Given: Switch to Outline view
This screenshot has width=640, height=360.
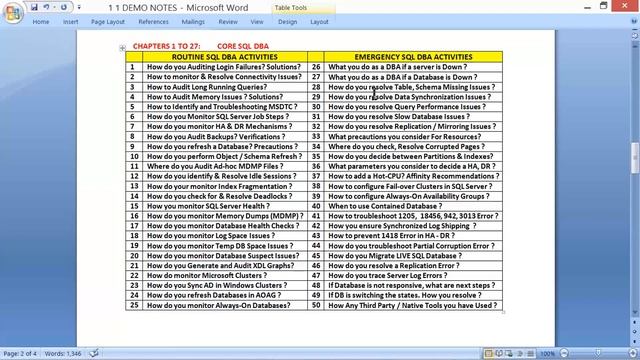Looking at the screenshot, I should tap(520, 353).
